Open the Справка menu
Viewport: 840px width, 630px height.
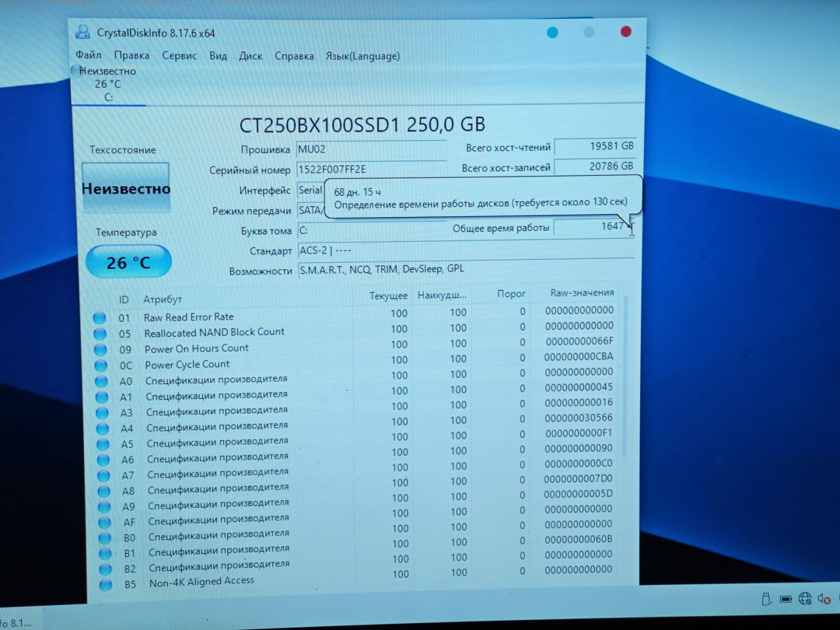coord(294,56)
